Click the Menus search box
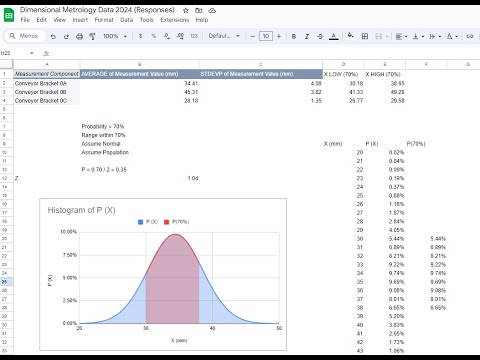 coord(25,36)
